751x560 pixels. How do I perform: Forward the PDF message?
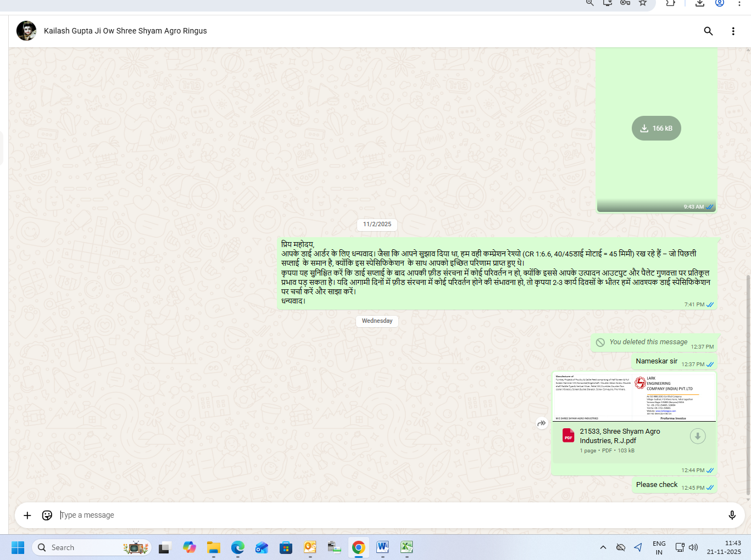click(542, 423)
